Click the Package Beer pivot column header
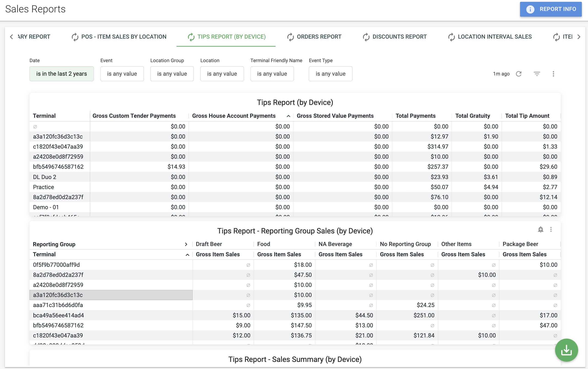Screen dimensions: 588x369 click(520, 244)
